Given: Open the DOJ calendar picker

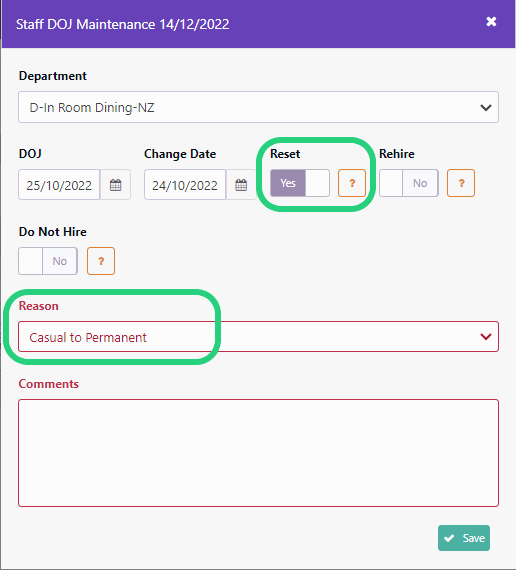Looking at the screenshot, I should click(115, 185).
